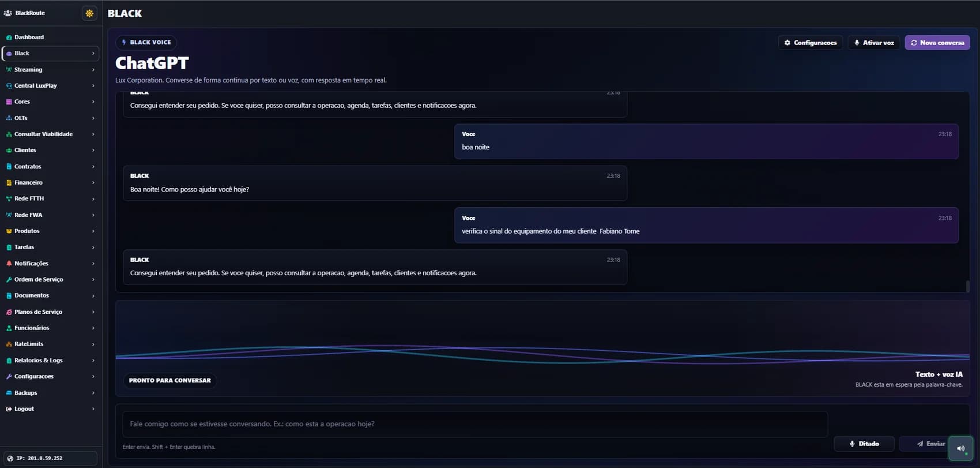Expand the Tarefas submenu chevron
Image resolution: width=980 pixels, height=468 pixels.
[x=93, y=248]
